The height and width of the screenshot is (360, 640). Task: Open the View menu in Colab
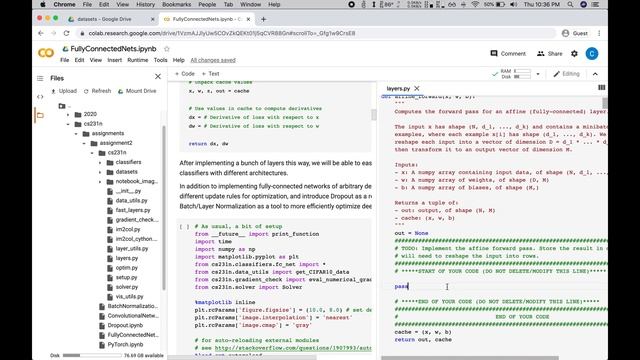(96, 60)
